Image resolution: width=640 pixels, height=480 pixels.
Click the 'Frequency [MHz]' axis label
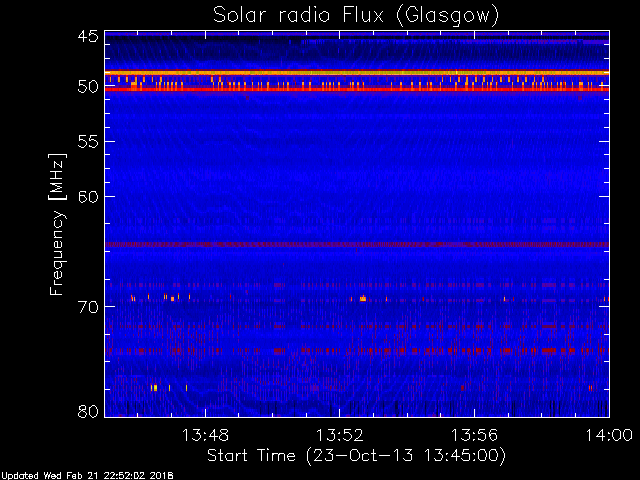[57, 224]
